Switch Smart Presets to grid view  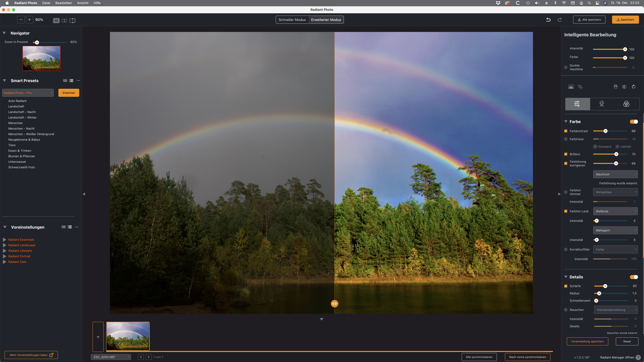coord(65,80)
